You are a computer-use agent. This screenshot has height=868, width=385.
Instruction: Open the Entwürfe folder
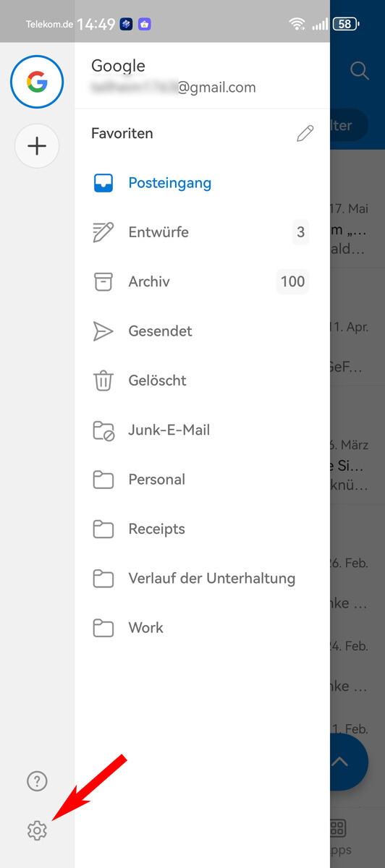pyautogui.click(x=202, y=232)
